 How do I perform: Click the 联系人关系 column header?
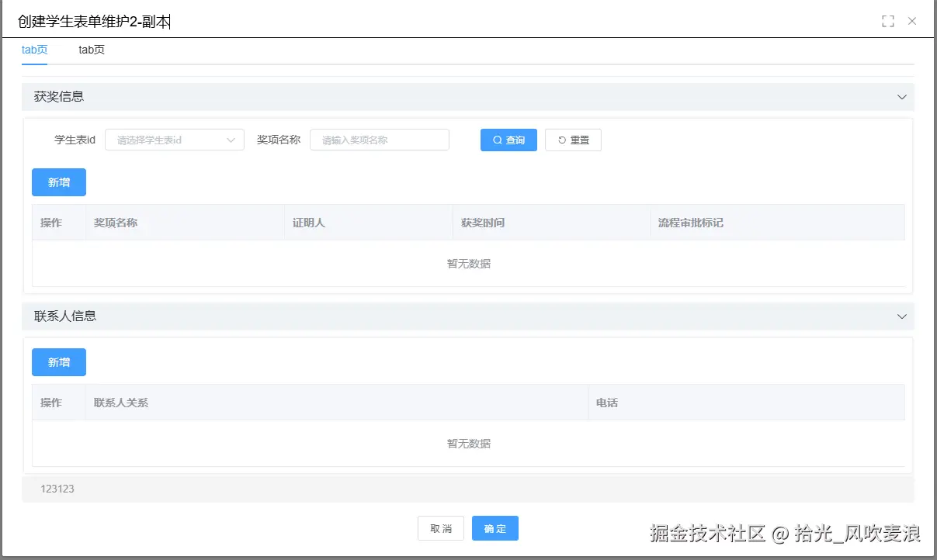337,403
